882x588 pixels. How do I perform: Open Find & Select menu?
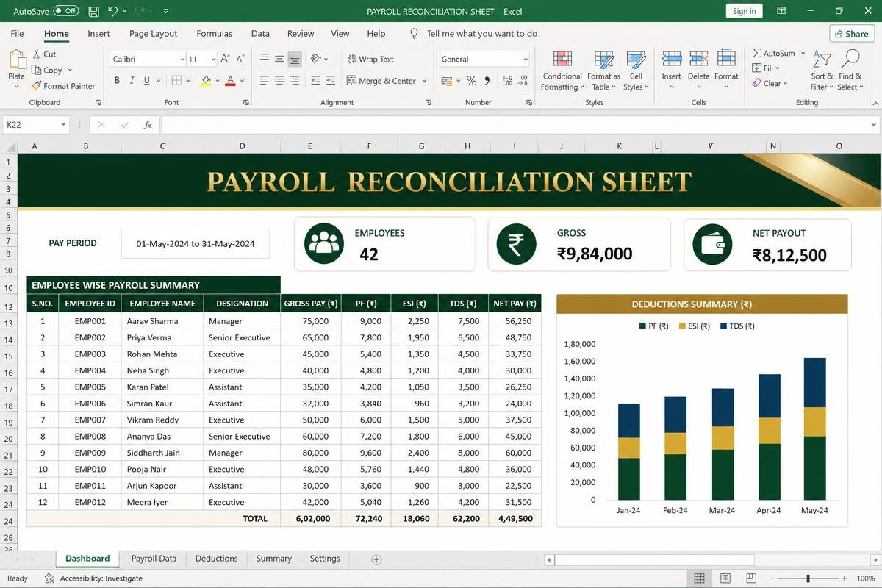pyautogui.click(x=850, y=71)
